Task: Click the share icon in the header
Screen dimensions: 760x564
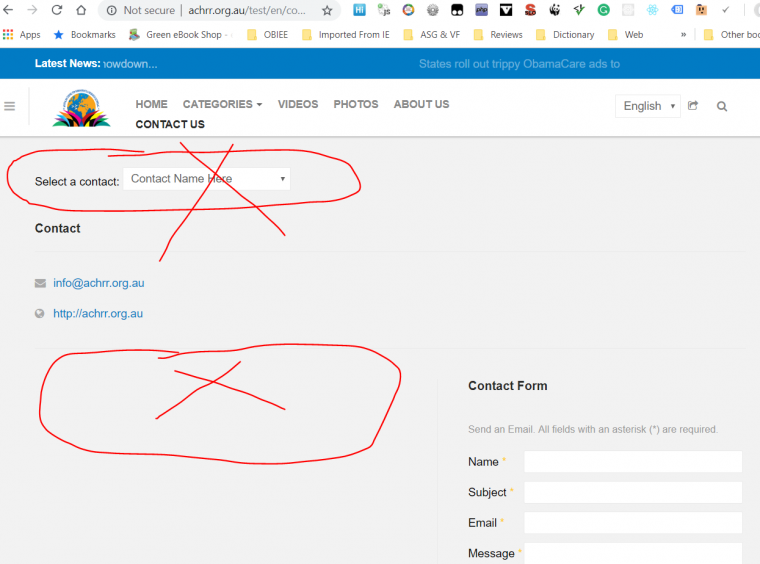Action: (x=693, y=106)
